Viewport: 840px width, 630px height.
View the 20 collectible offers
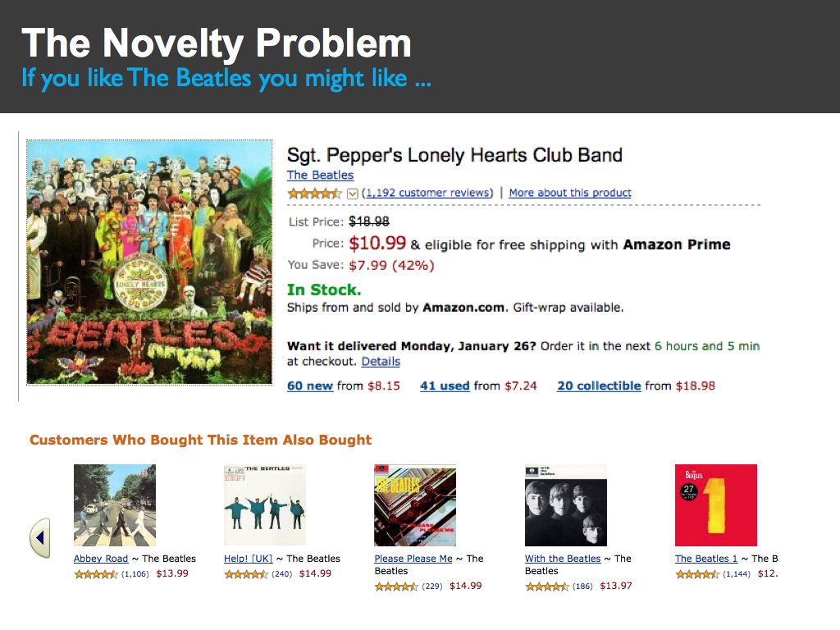click(599, 386)
